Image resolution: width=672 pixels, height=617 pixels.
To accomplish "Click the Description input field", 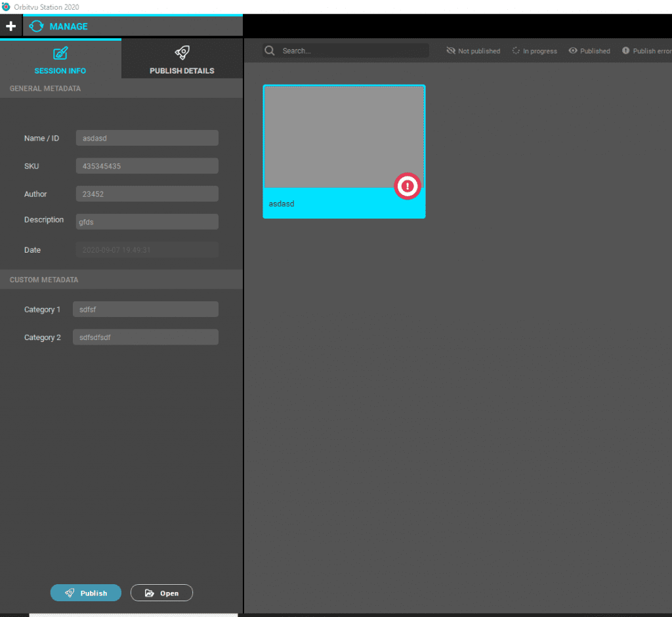I will (147, 222).
